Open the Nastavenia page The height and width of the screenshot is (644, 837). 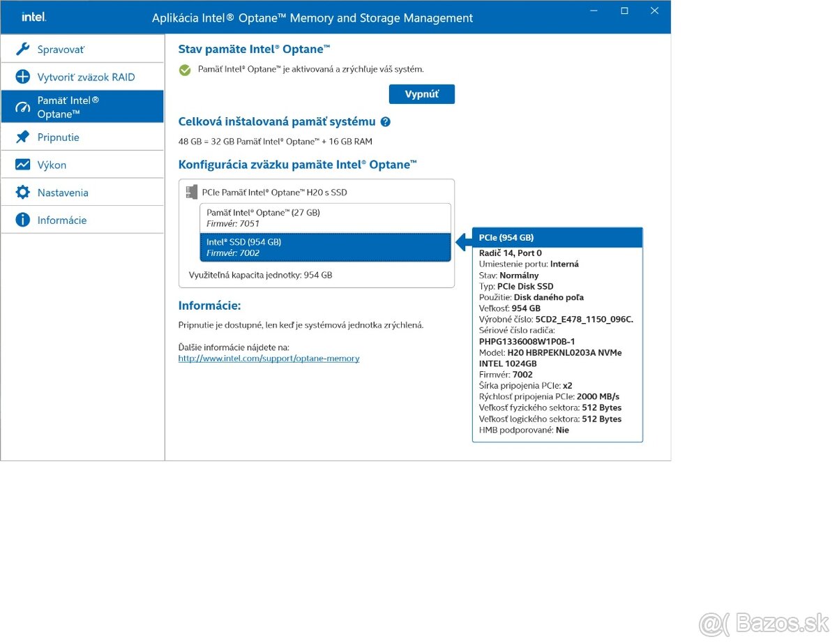point(63,193)
